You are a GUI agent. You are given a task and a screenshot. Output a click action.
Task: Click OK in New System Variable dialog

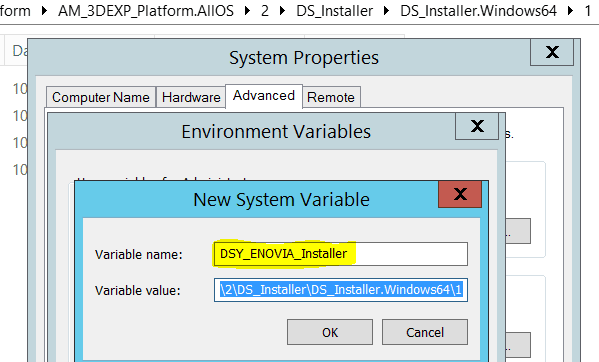330,332
